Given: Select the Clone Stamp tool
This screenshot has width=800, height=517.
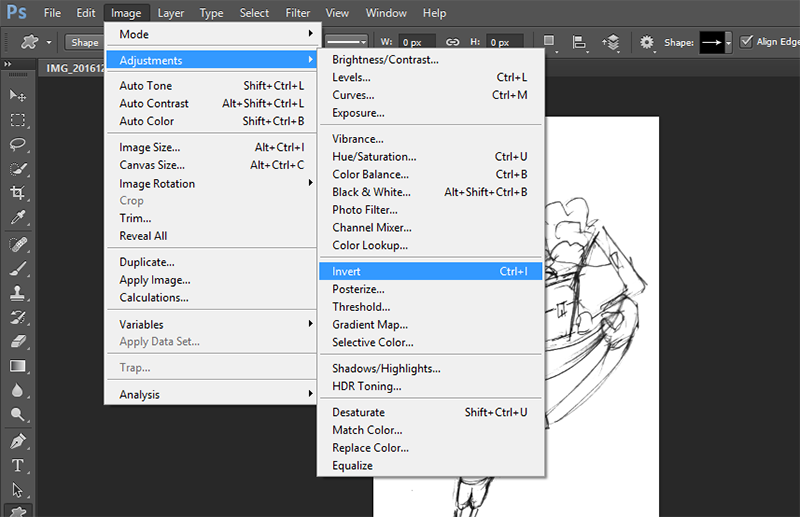Looking at the screenshot, I should coord(18,293).
